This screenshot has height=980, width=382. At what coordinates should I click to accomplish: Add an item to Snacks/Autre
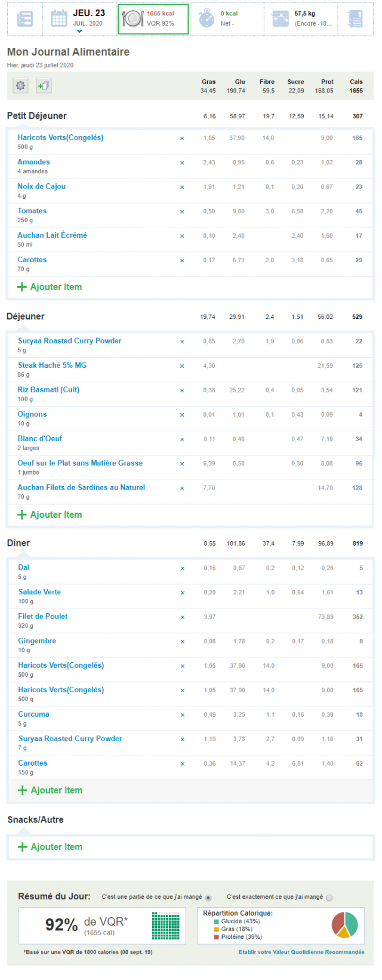tap(50, 847)
